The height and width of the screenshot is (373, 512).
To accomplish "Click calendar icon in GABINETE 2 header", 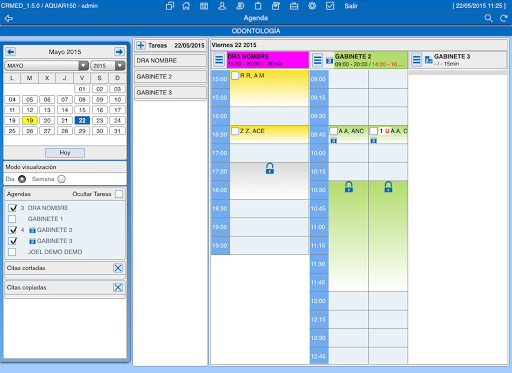I will [329, 61].
